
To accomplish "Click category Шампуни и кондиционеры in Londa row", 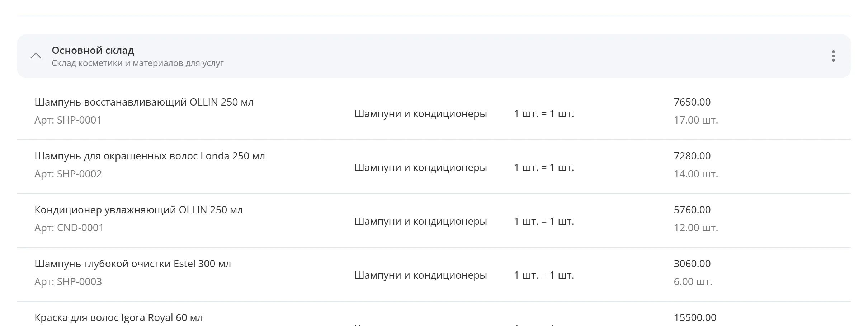I will [420, 167].
